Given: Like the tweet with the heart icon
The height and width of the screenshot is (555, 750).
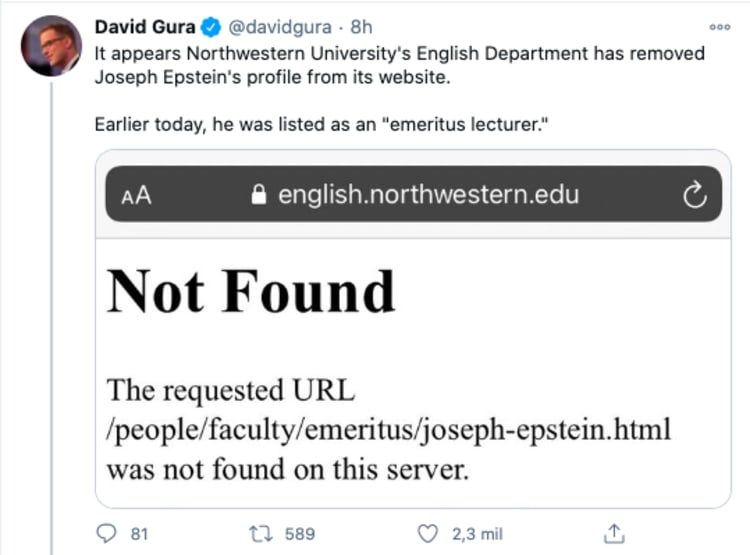Looking at the screenshot, I should 428,533.
